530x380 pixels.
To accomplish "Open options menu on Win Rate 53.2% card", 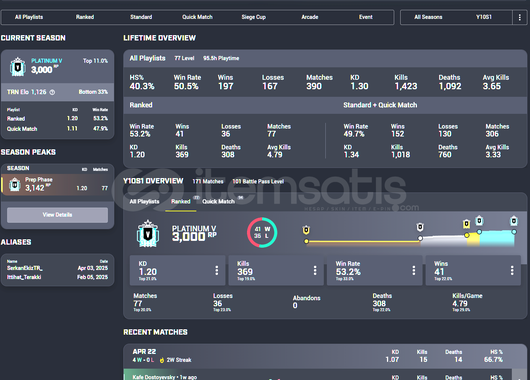I will (x=414, y=270).
